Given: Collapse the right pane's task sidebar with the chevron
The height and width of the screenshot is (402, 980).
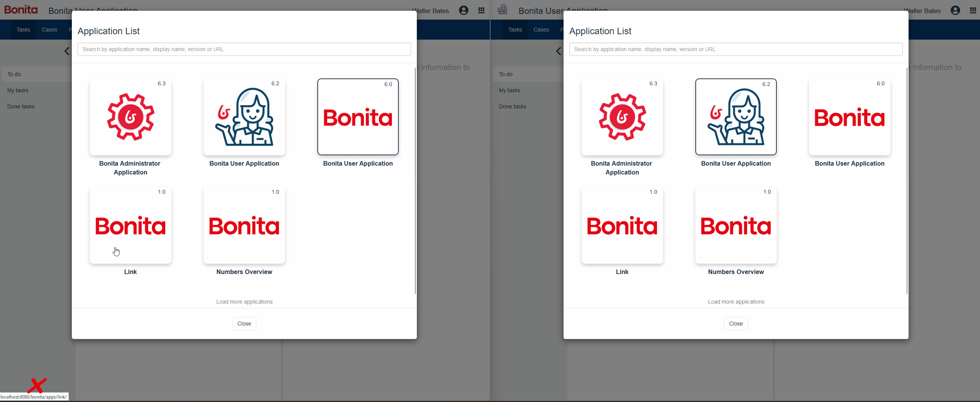Looking at the screenshot, I should tap(559, 51).
